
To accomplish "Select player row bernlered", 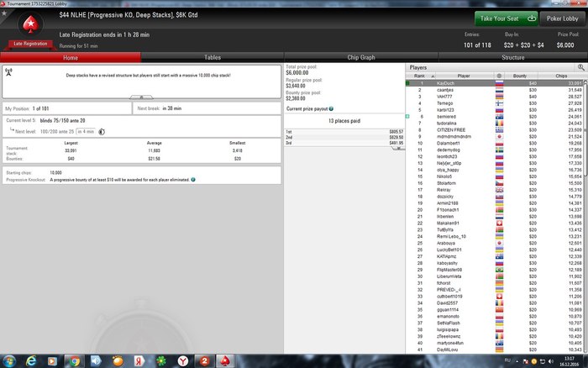I will (494, 117).
